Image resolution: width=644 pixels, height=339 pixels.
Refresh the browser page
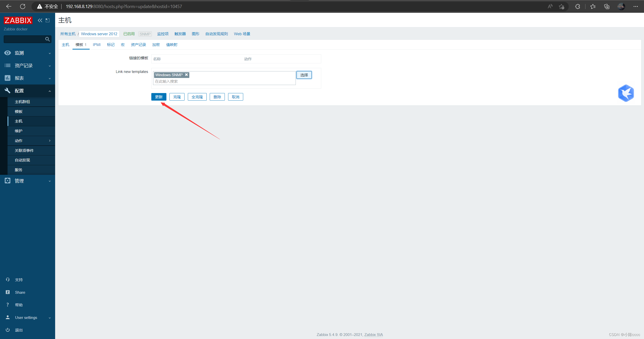(23, 6)
